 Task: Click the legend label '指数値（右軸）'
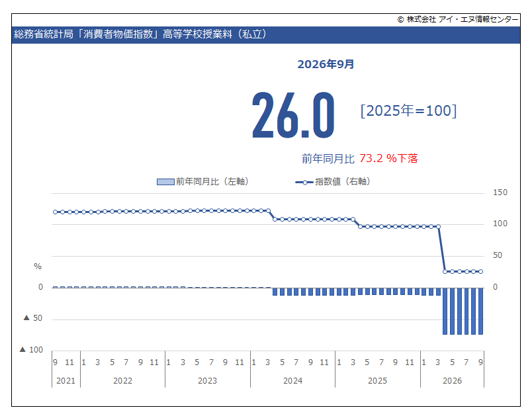click(x=343, y=182)
